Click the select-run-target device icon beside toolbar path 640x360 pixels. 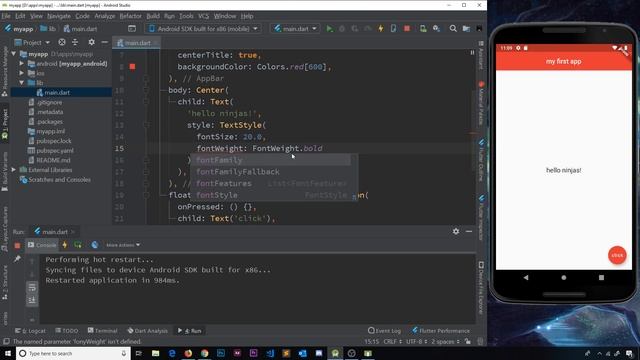click(x=132, y=29)
